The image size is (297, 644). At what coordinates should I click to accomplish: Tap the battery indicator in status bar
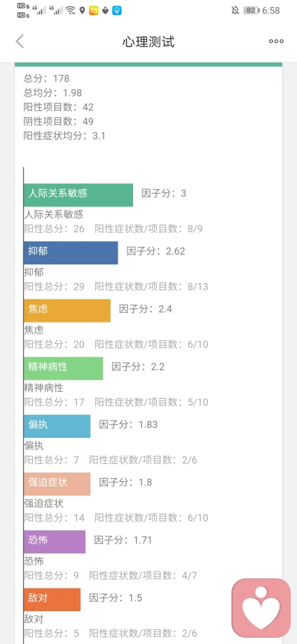(251, 11)
